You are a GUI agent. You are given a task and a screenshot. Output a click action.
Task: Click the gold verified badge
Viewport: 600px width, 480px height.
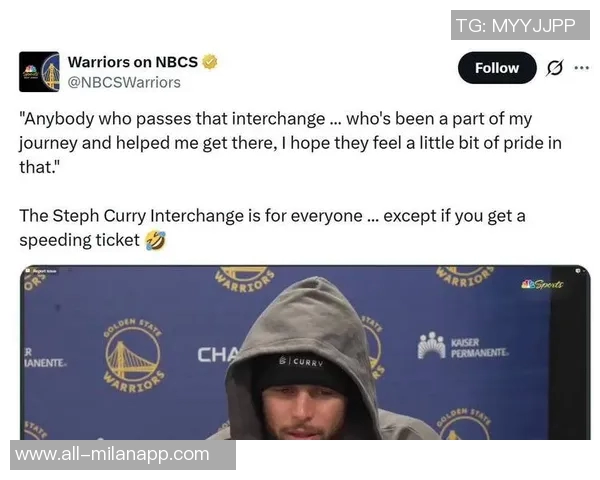[210, 62]
